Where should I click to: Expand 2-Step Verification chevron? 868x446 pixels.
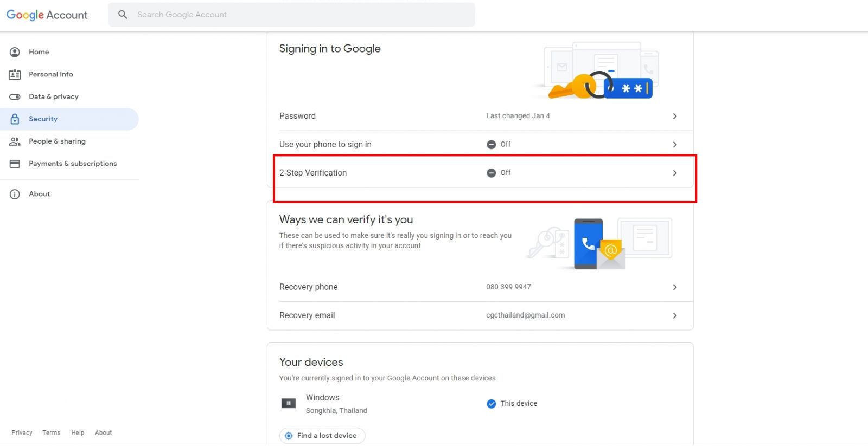pyautogui.click(x=675, y=173)
